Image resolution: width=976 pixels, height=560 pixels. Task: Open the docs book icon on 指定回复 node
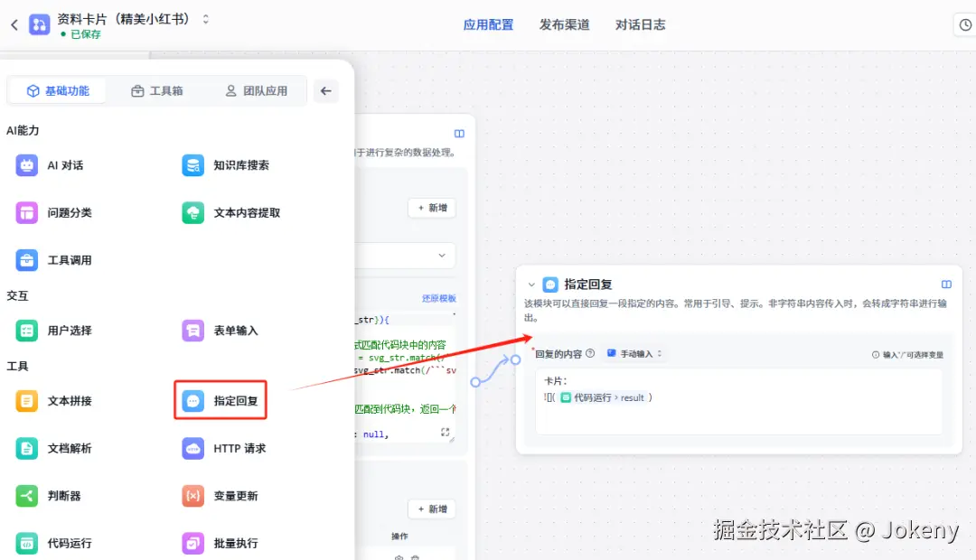click(946, 285)
